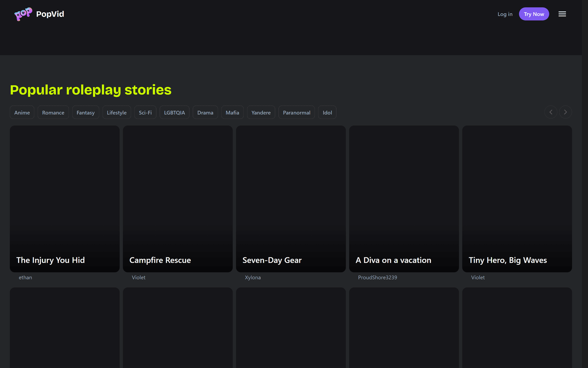The height and width of the screenshot is (368, 588).
Task: Show Paranormal stories
Action: click(296, 113)
